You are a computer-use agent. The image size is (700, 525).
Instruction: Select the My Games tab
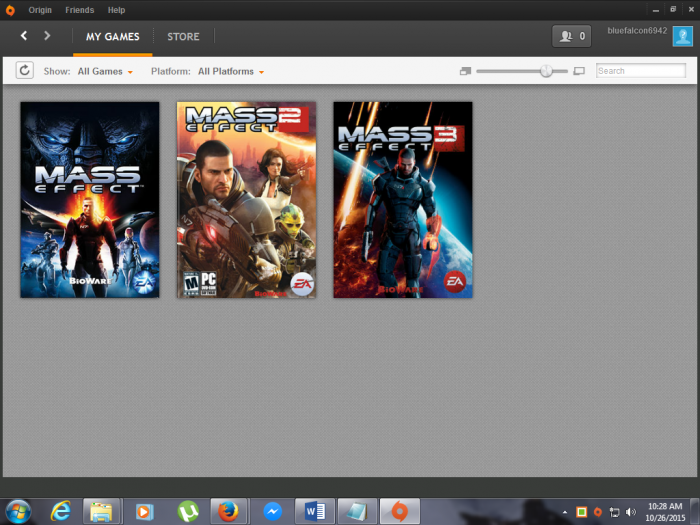click(x=113, y=37)
